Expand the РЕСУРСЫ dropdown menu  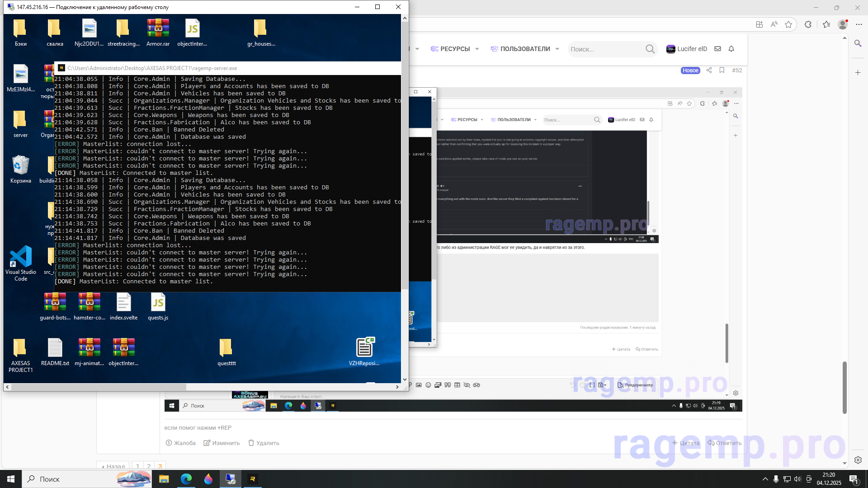[x=477, y=49]
